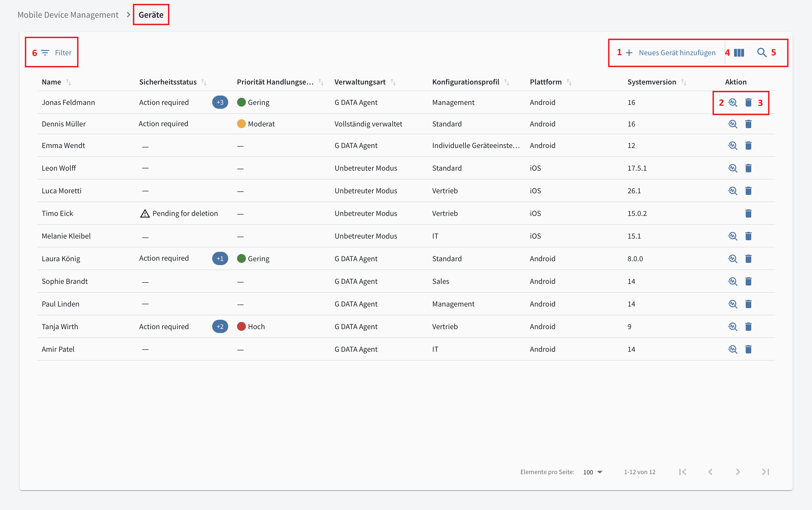The height and width of the screenshot is (510, 812).
Task: Click +3 badge for Jonas Feldmann
Action: (x=220, y=102)
